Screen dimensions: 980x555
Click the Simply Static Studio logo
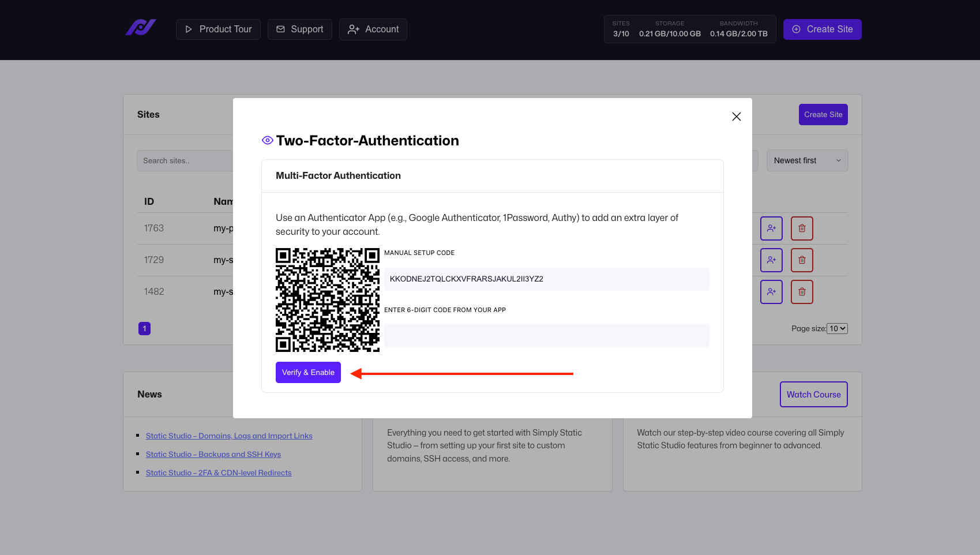point(141,27)
